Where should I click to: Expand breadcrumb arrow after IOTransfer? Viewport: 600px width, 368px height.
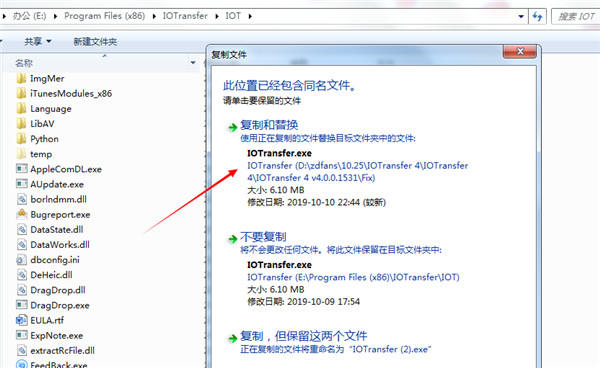[217, 16]
